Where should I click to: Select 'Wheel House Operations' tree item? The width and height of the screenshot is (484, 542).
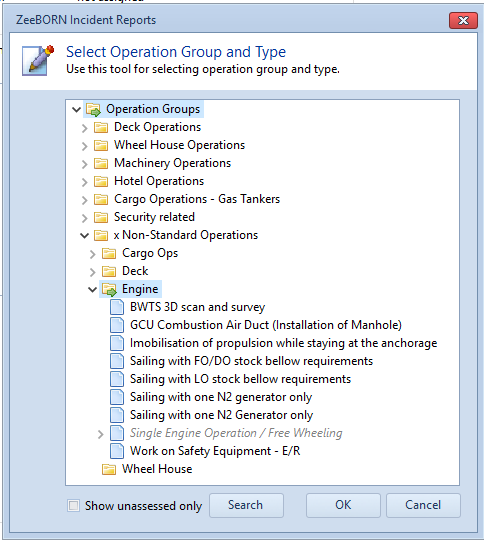coord(179,145)
